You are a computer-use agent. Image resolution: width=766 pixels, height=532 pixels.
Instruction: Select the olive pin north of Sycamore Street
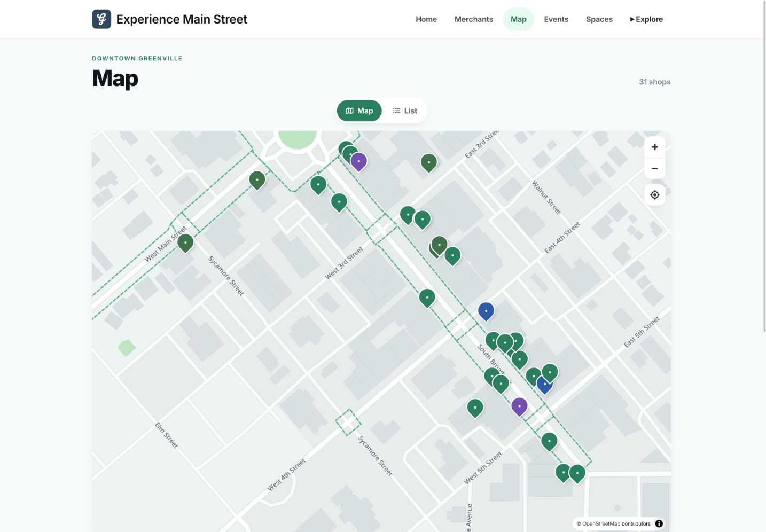tap(257, 180)
